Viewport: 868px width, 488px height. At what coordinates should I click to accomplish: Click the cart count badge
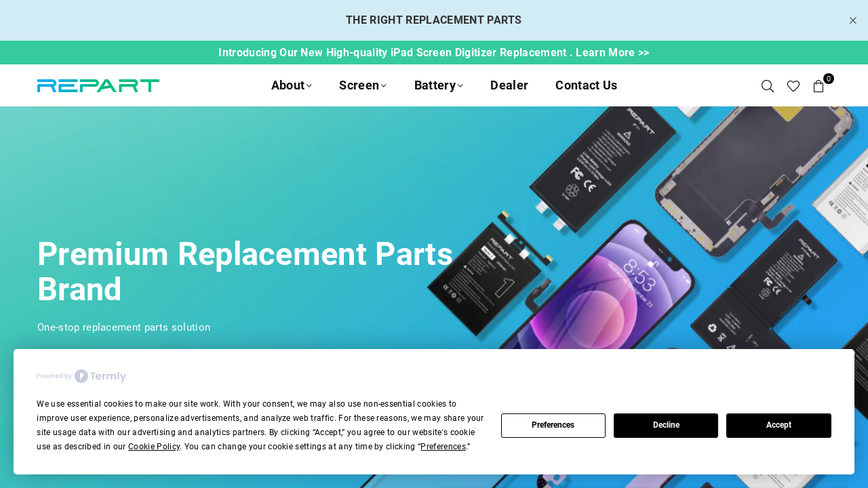[829, 79]
